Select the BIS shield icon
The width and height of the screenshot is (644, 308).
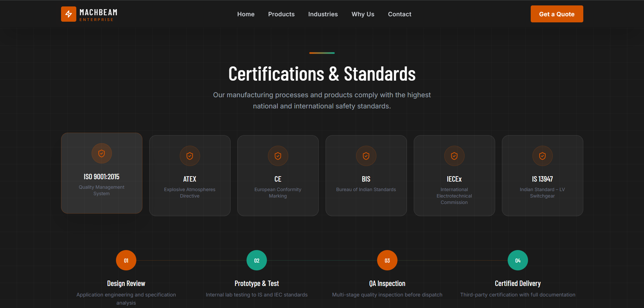point(366,156)
